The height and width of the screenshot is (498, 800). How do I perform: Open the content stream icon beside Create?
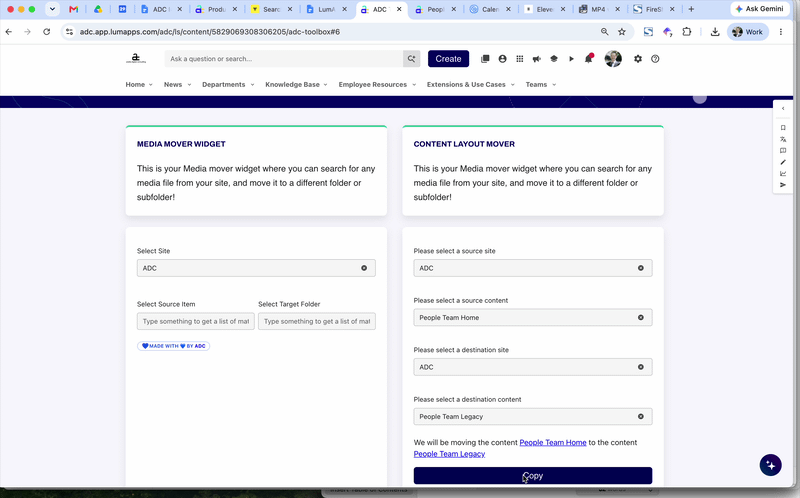pyautogui.click(x=485, y=59)
